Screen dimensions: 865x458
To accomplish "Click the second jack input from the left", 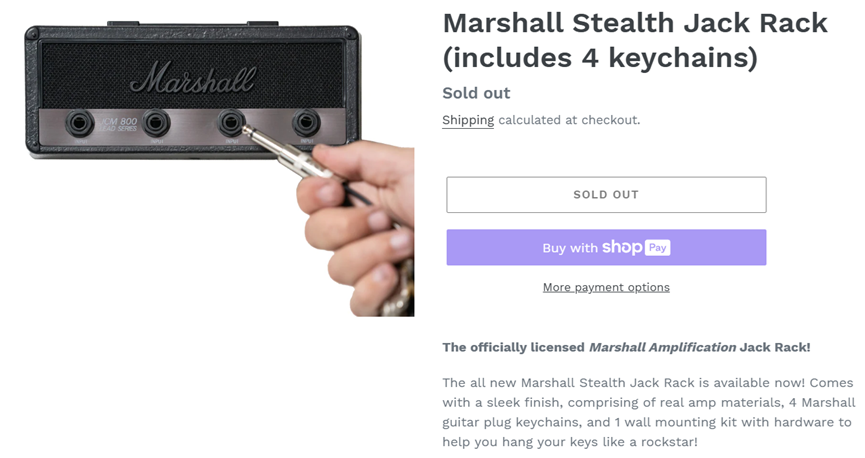I will [x=155, y=124].
